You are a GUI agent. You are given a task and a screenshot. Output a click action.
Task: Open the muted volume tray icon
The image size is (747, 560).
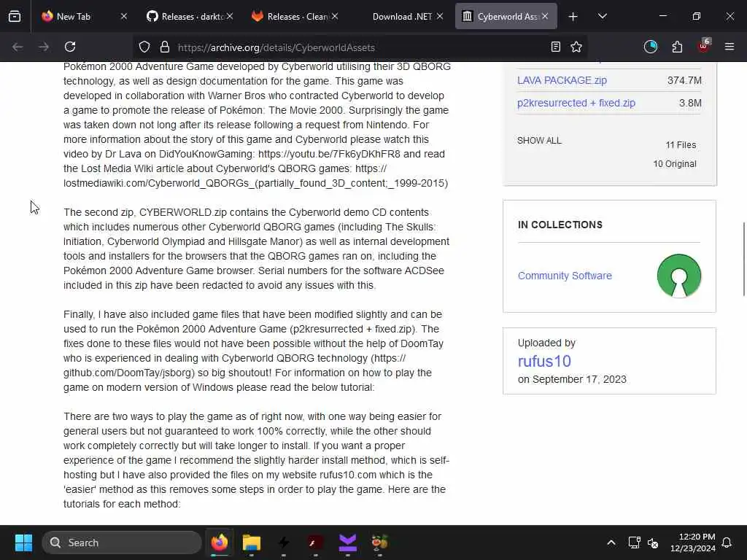653,542
